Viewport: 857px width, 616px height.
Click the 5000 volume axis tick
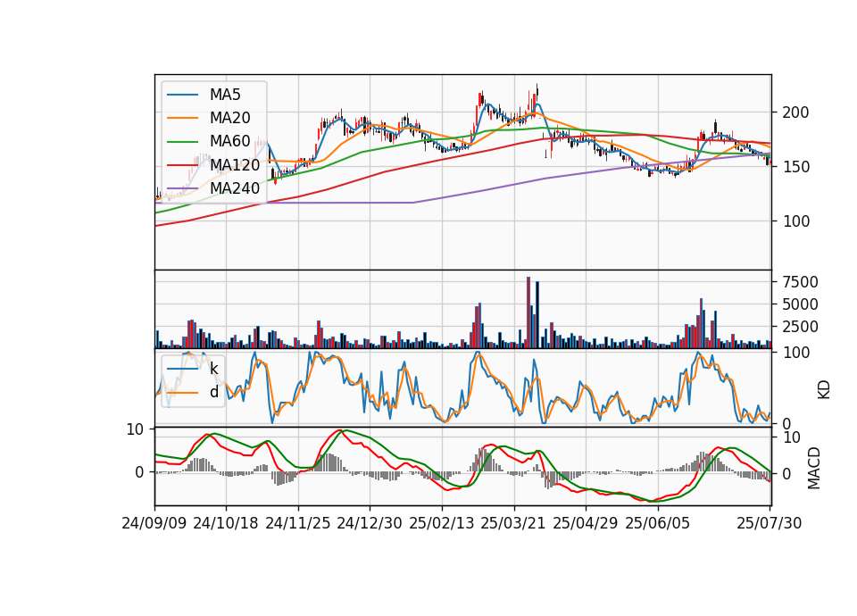coord(800,304)
